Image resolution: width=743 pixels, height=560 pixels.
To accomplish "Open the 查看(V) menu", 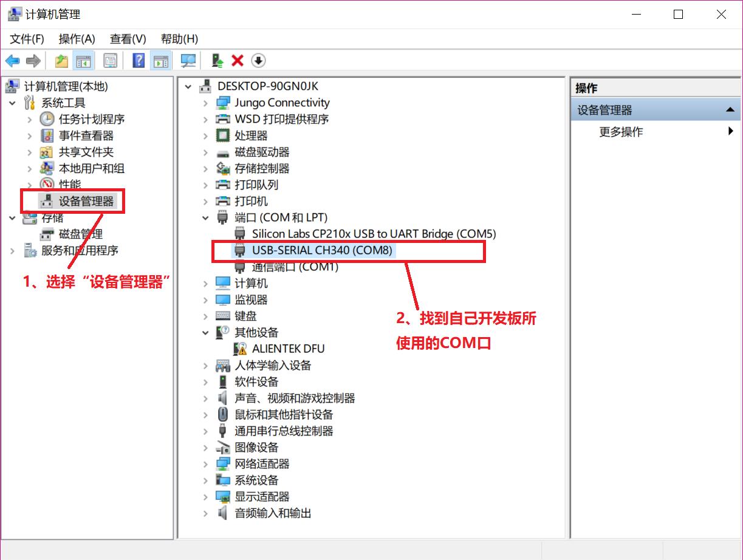I will click(x=126, y=38).
